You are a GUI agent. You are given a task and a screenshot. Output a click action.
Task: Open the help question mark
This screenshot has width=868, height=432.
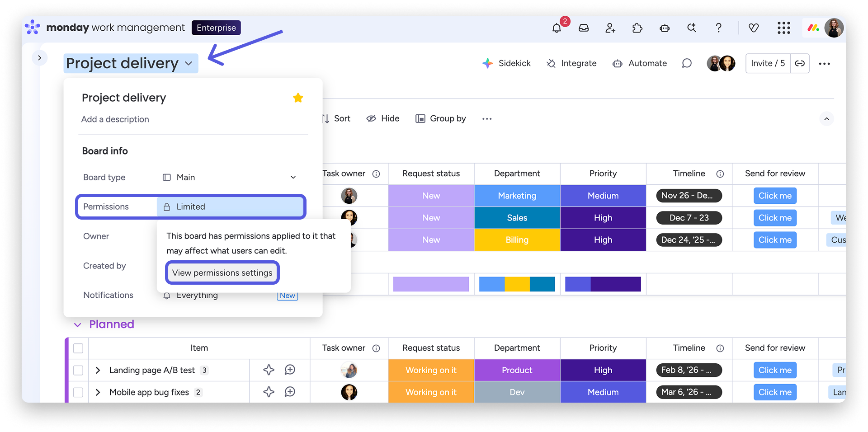718,28
